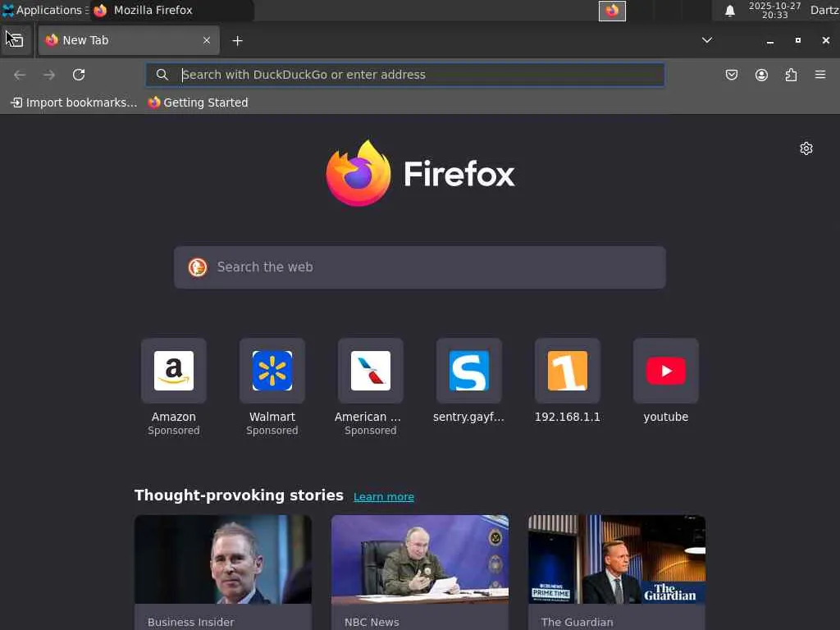Select the New Tab tab

coord(129,40)
